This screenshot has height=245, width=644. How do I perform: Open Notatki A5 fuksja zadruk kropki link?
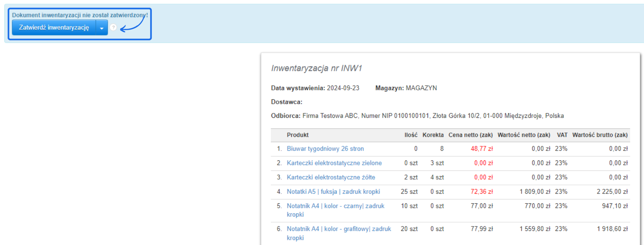(333, 192)
